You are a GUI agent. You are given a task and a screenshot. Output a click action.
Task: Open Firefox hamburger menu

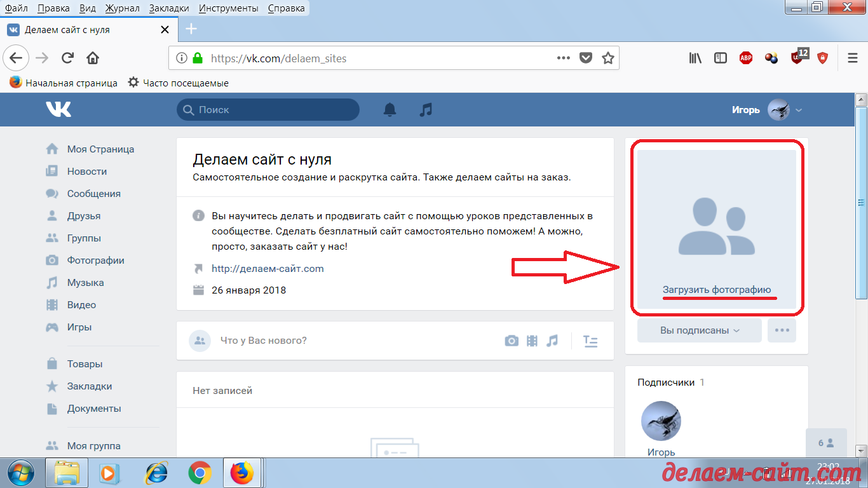[x=853, y=58]
